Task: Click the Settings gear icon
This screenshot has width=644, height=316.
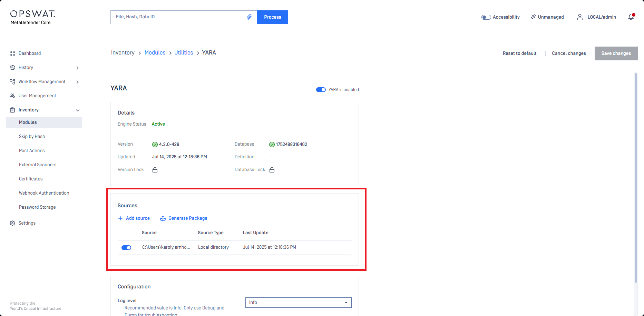Action: click(x=12, y=223)
